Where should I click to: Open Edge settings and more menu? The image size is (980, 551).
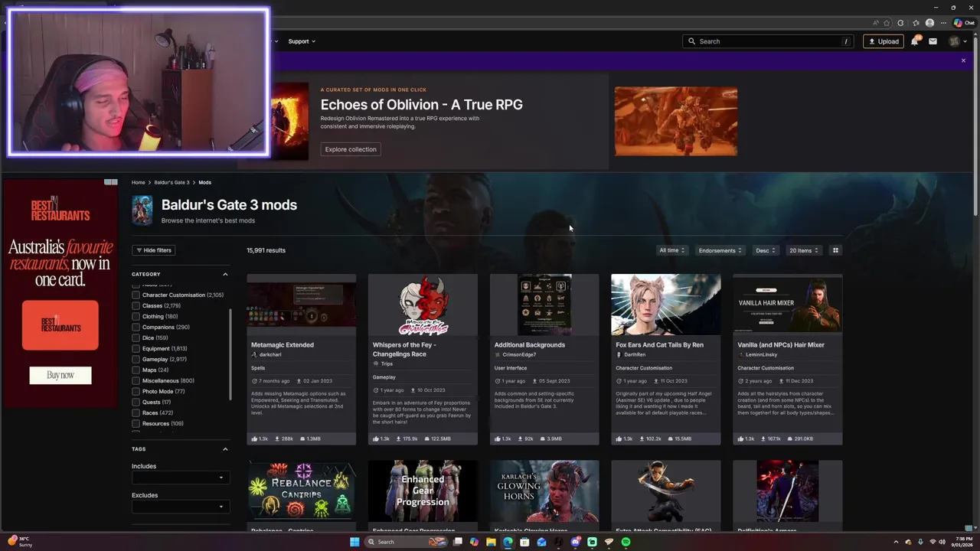(x=944, y=23)
